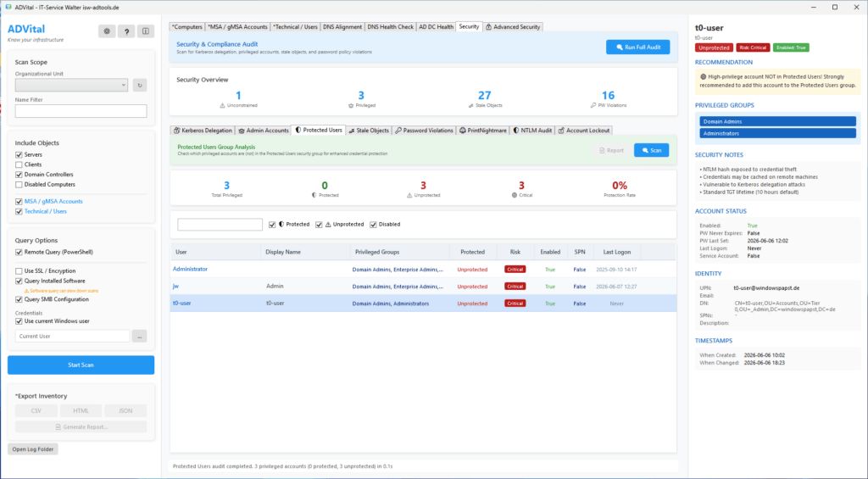Export inventory as CSV
Viewport: 868px width, 479px height.
36,411
